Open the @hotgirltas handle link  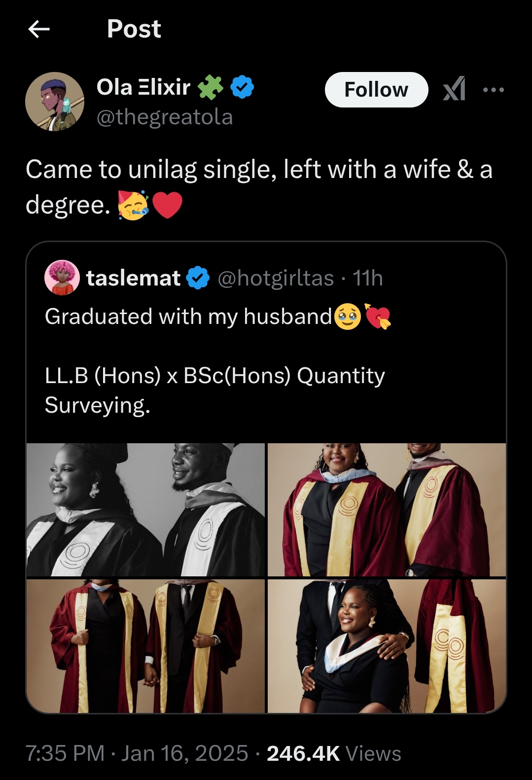(x=276, y=278)
